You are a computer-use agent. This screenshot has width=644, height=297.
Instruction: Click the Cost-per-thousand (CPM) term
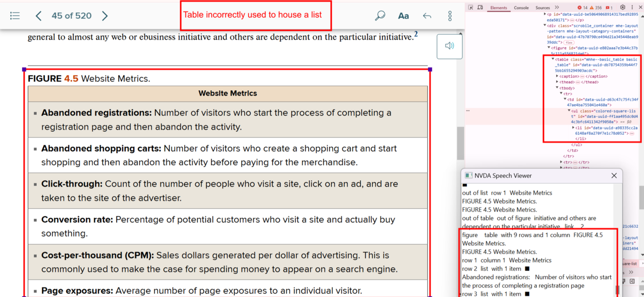click(x=98, y=255)
